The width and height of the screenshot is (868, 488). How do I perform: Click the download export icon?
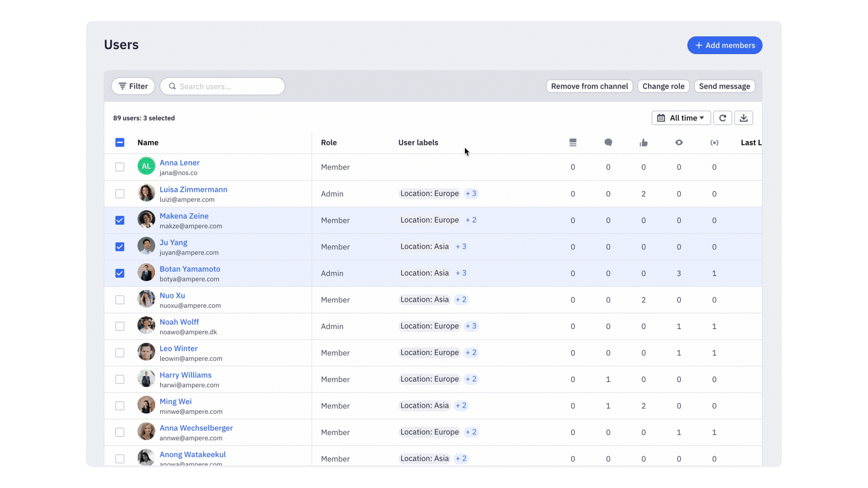(744, 118)
